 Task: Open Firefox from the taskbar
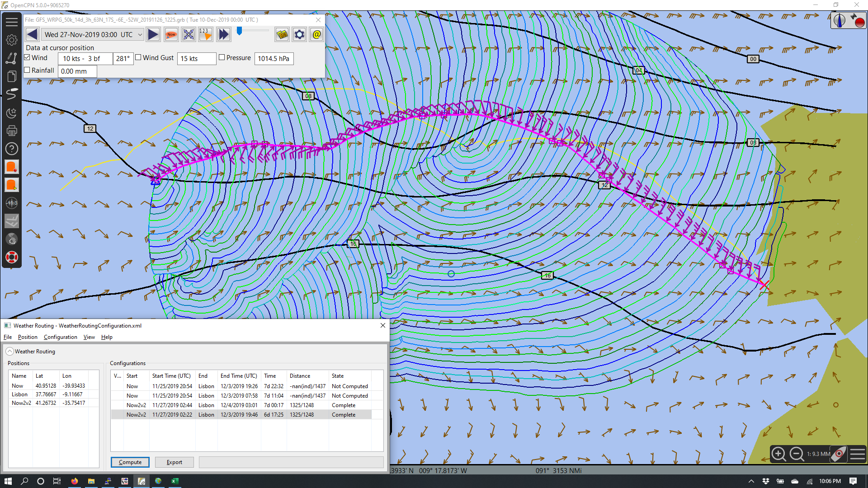tap(74, 481)
